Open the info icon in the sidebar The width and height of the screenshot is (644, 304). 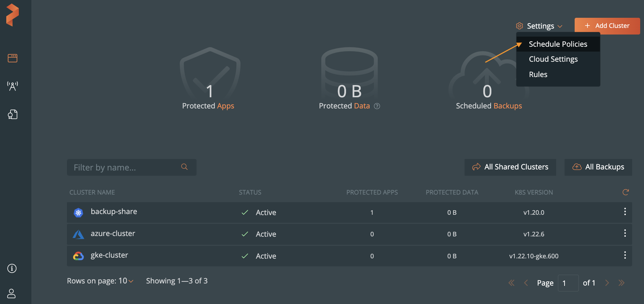pos(12,268)
